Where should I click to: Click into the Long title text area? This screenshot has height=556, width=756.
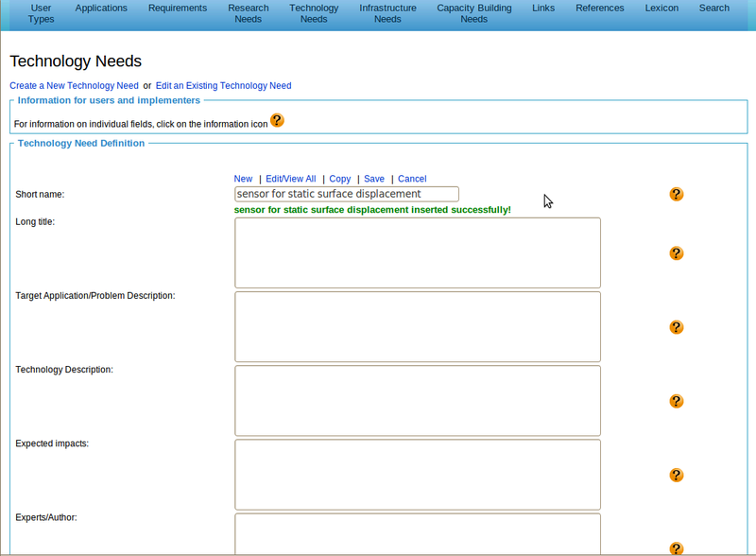coord(417,252)
